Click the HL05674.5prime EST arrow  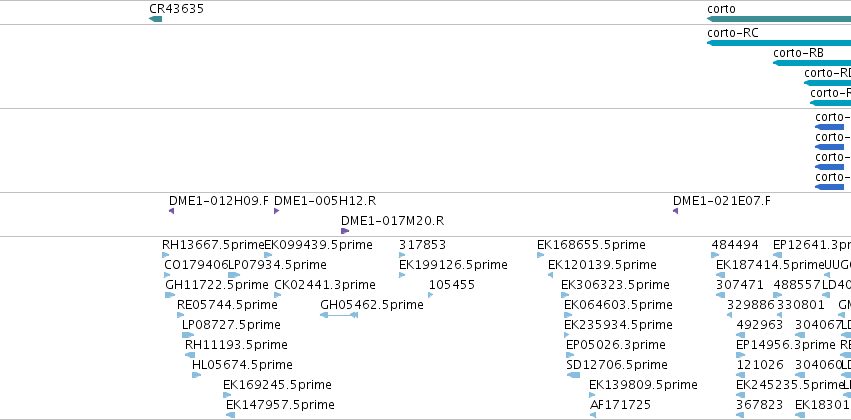196,376
